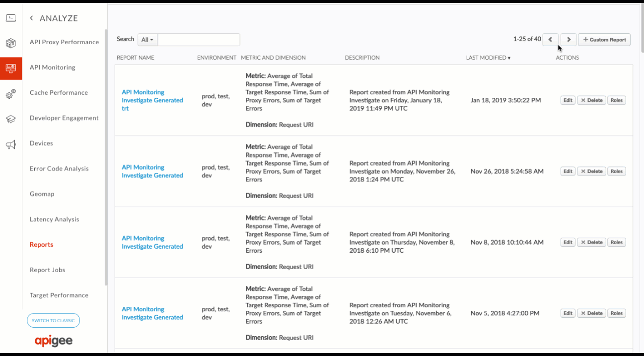Image resolution: width=644 pixels, height=356 pixels.
Task: Edit the report modified Nov 8, 2018
Action: pyautogui.click(x=568, y=242)
